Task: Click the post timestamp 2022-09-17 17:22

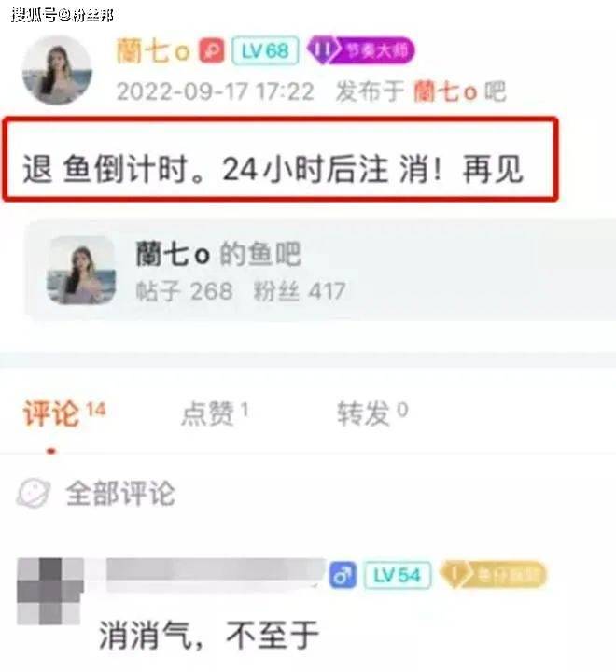Action: coord(216,91)
